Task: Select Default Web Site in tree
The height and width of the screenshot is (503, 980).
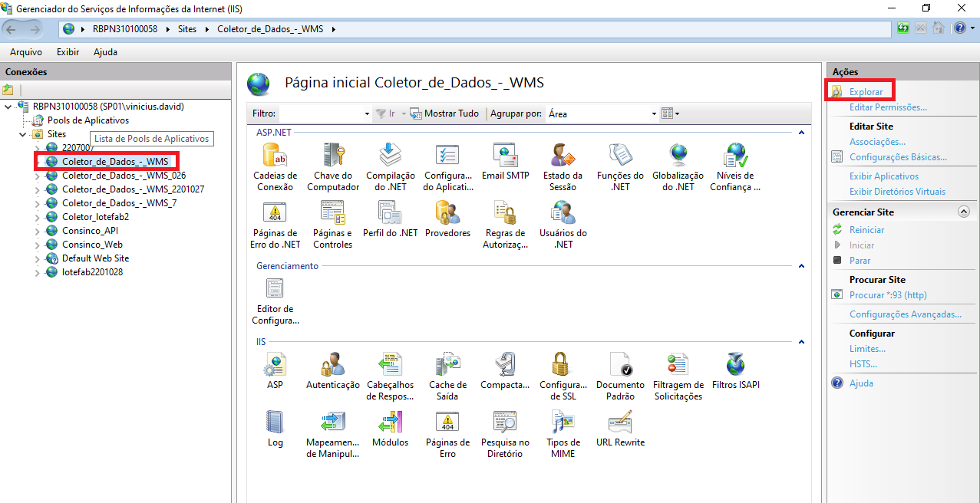Action: (95, 258)
